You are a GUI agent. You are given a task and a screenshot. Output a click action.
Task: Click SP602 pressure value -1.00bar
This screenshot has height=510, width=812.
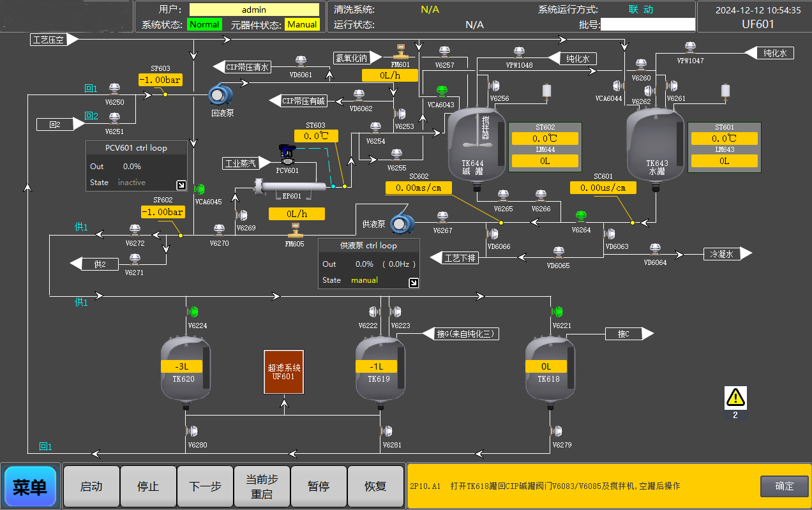point(163,212)
